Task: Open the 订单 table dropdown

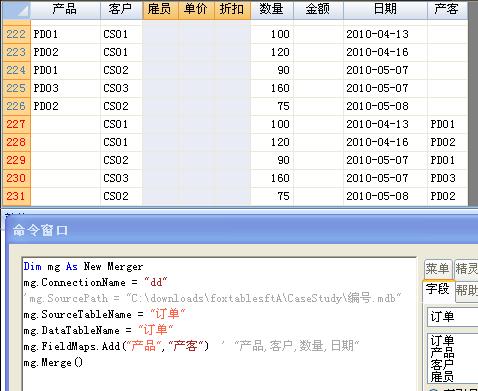Action: tap(453, 317)
